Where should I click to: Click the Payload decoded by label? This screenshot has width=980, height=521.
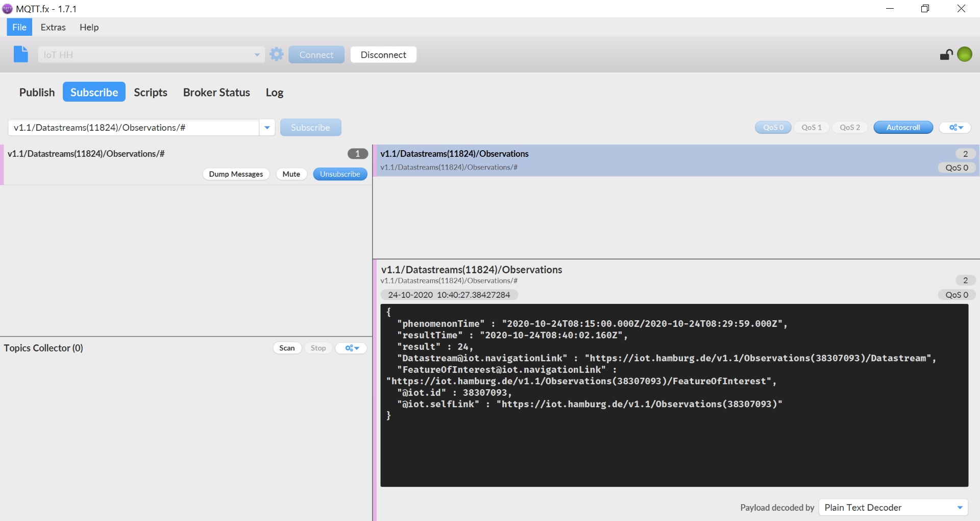(777, 508)
